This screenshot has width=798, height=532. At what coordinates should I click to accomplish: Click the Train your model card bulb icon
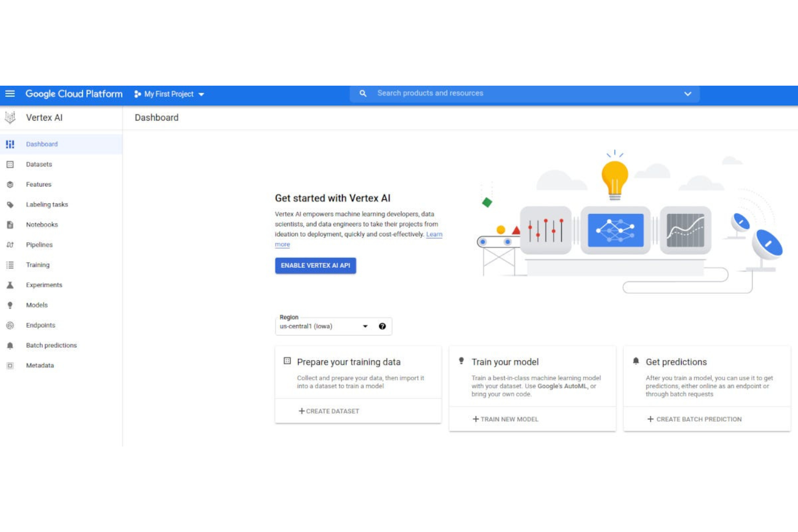click(x=462, y=361)
